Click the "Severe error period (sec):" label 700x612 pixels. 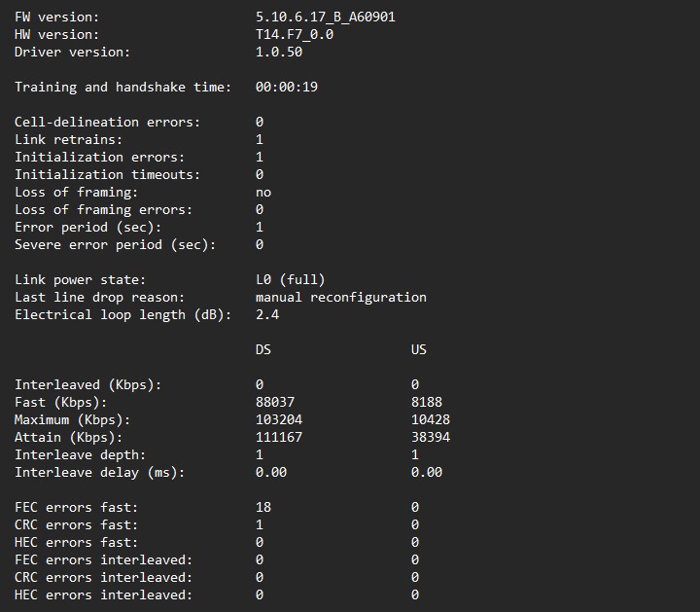(116, 245)
